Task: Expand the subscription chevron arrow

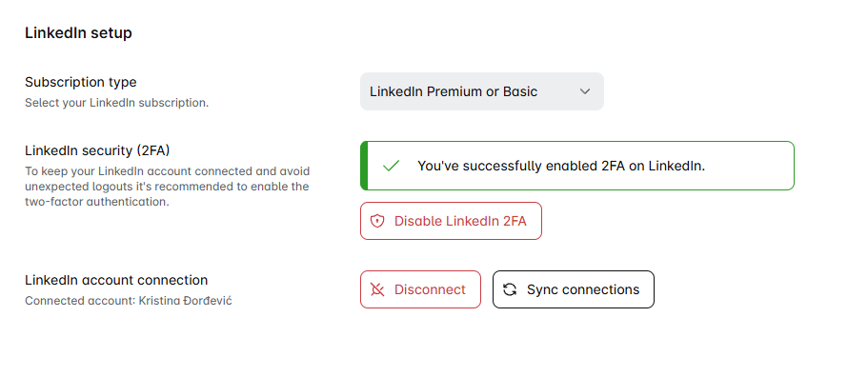Action: [x=585, y=91]
